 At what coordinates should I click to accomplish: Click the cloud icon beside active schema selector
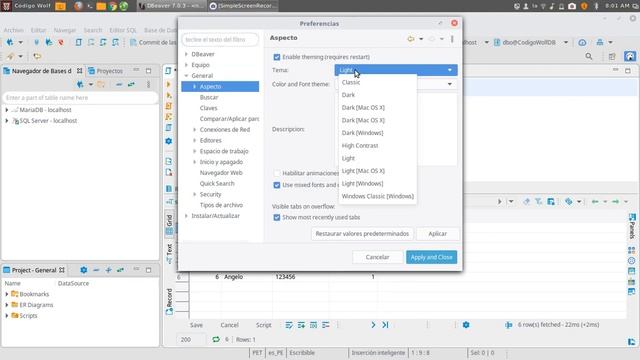582,42
